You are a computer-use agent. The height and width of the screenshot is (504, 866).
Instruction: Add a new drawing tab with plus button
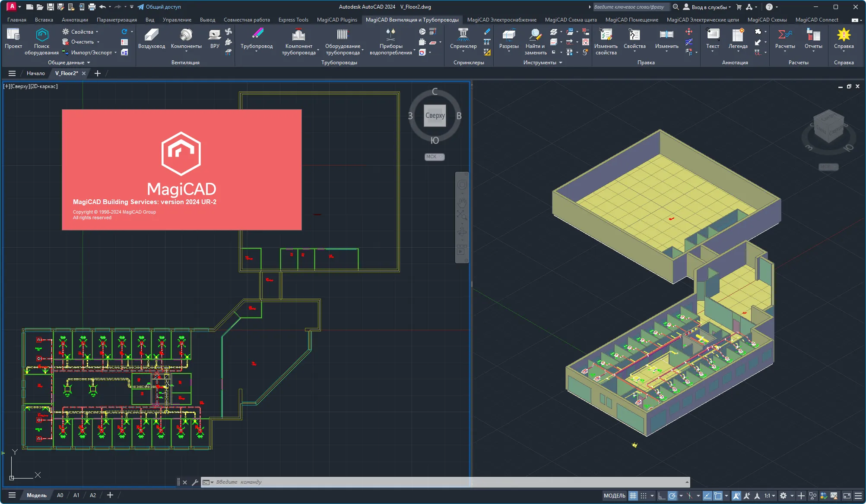(98, 73)
